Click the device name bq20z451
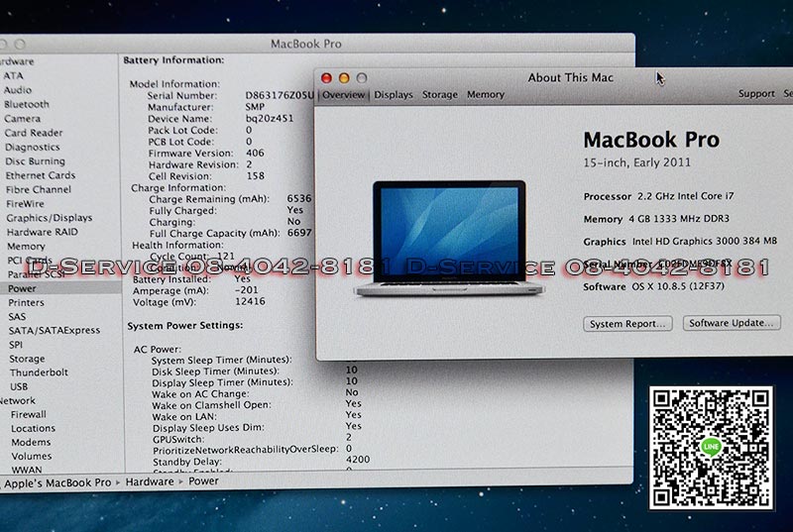The image size is (793, 532). coord(270,118)
